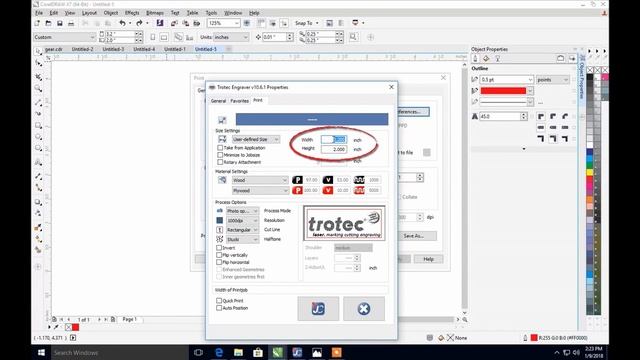640x360 pixels.
Task: Open the Bitmaps menu
Action: tap(155, 13)
